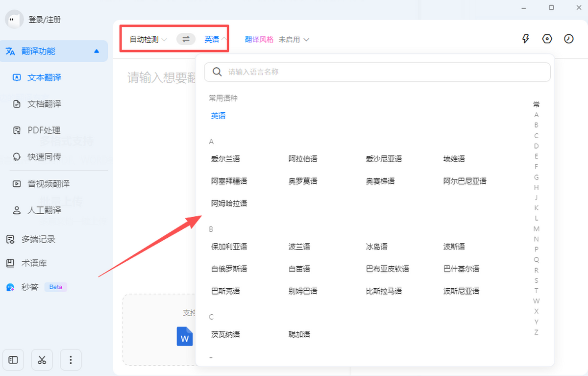Image resolution: width=588 pixels, height=376 pixels.
Task: Click the lightning bolt quick icon
Action: [x=526, y=39]
